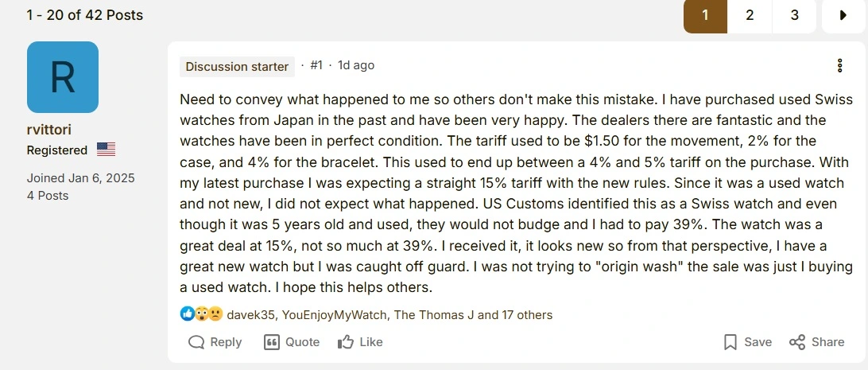868x370 pixels.
Task: Open the post options kebab menu
Action: 840,66
